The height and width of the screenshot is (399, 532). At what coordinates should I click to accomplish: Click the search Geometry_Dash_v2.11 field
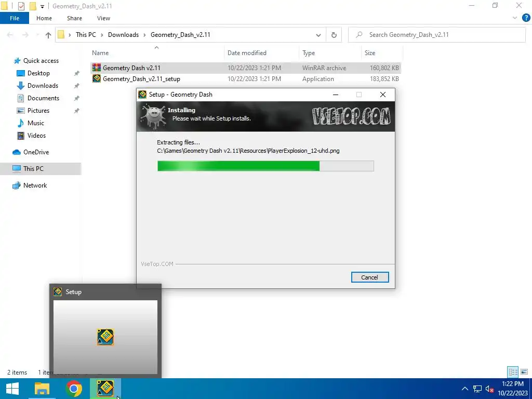coord(437,35)
